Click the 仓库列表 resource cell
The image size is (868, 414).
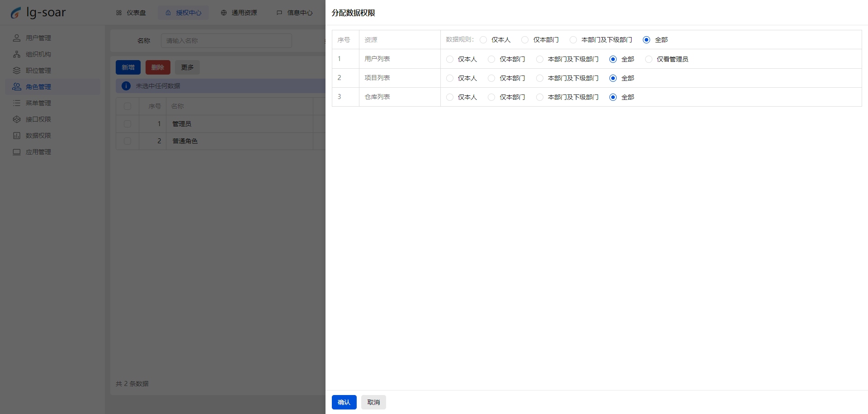[400, 97]
